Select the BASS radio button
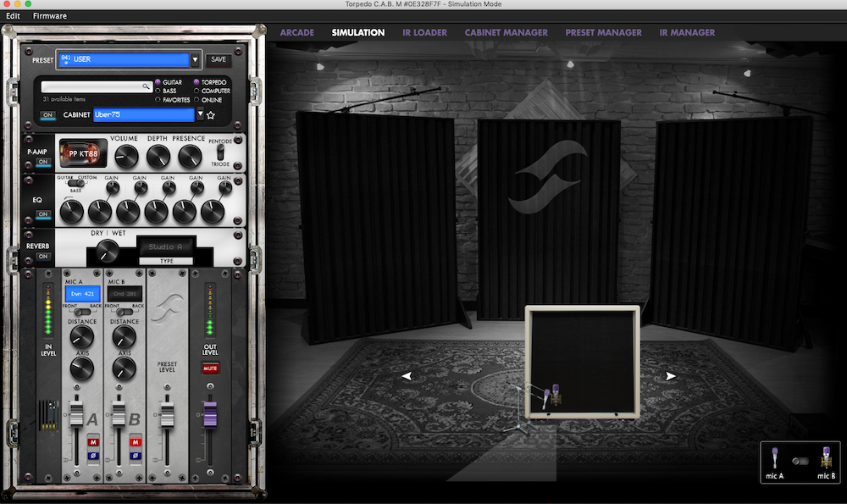This screenshot has width=847, height=504. point(158,91)
